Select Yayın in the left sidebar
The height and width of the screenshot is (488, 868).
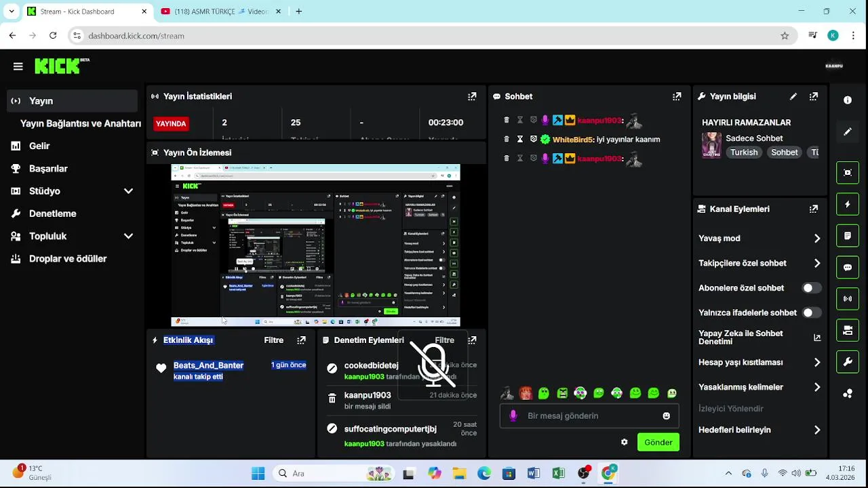[x=72, y=101]
